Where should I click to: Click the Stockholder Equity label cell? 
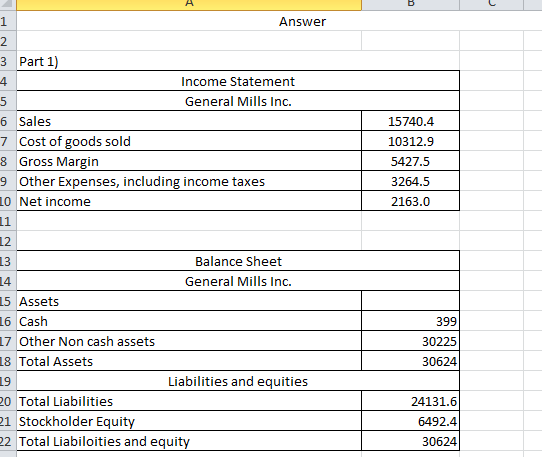click(x=189, y=421)
